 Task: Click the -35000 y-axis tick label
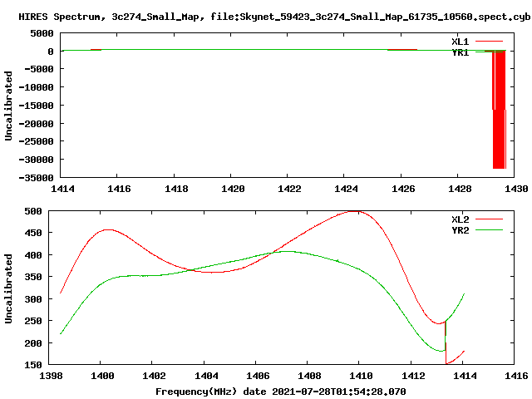point(36,178)
